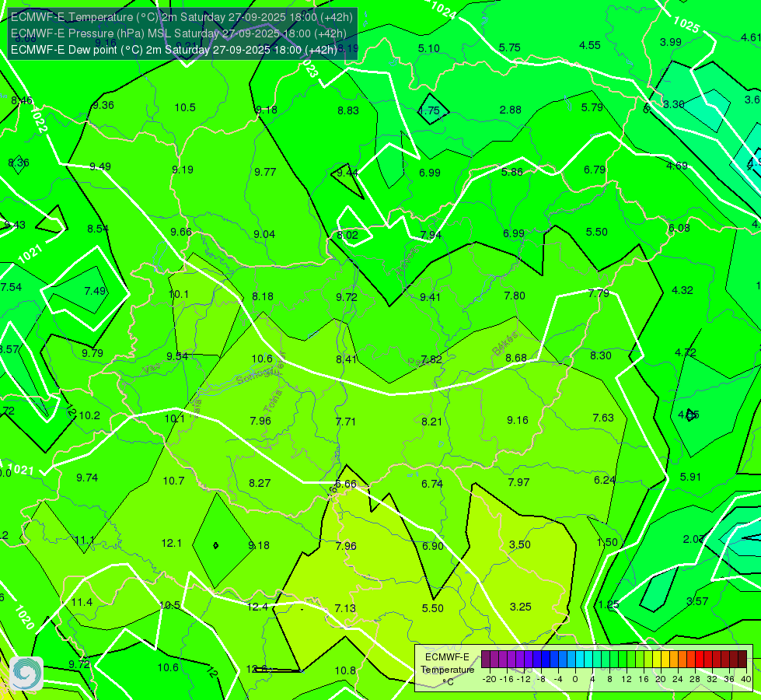The image size is (761, 700).
Task: Pick the yellow swatch above 20 in legend
Action: pos(657,660)
